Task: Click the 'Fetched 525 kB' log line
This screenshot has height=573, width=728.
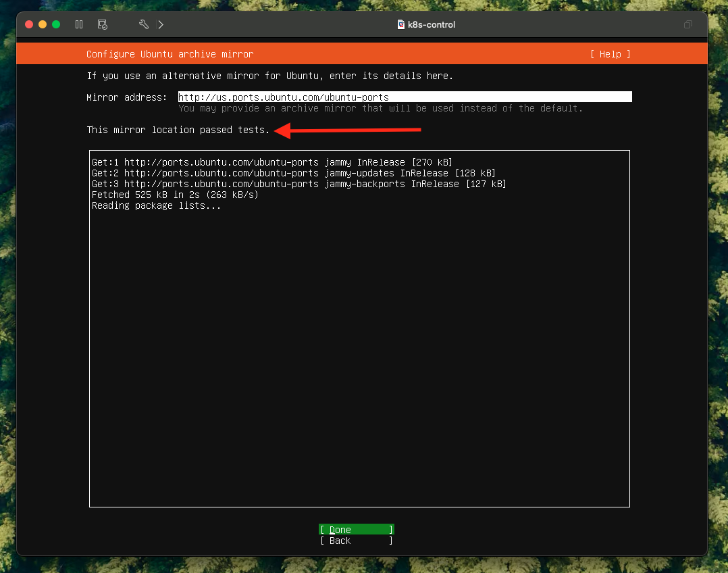Action: coord(175,195)
